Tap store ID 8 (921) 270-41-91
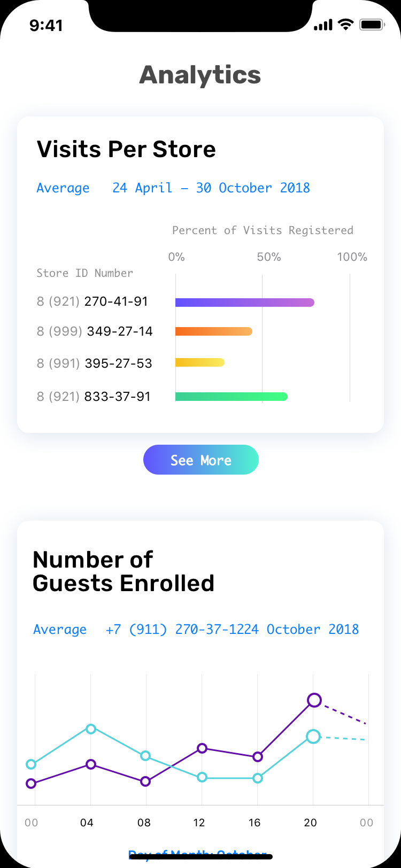Viewport: 401px width, 868px height. 92,301
